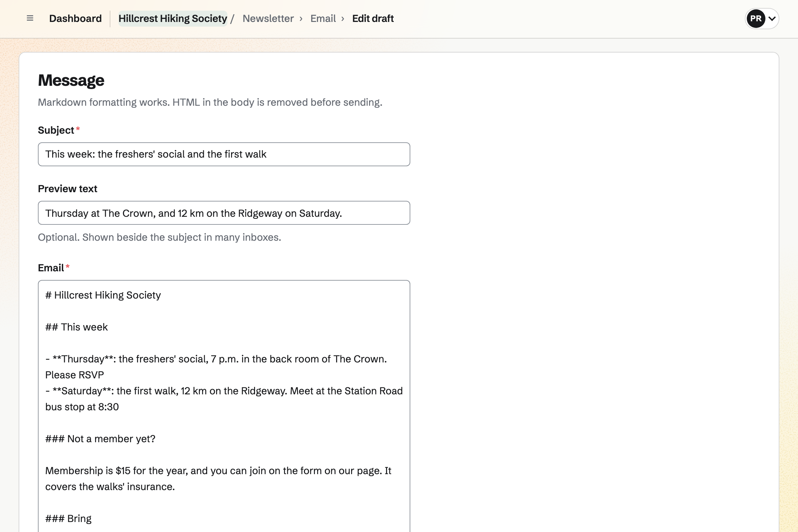This screenshot has height=532, width=798.
Task: Place the cursor on the '### Bring' line
Action: (68, 519)
